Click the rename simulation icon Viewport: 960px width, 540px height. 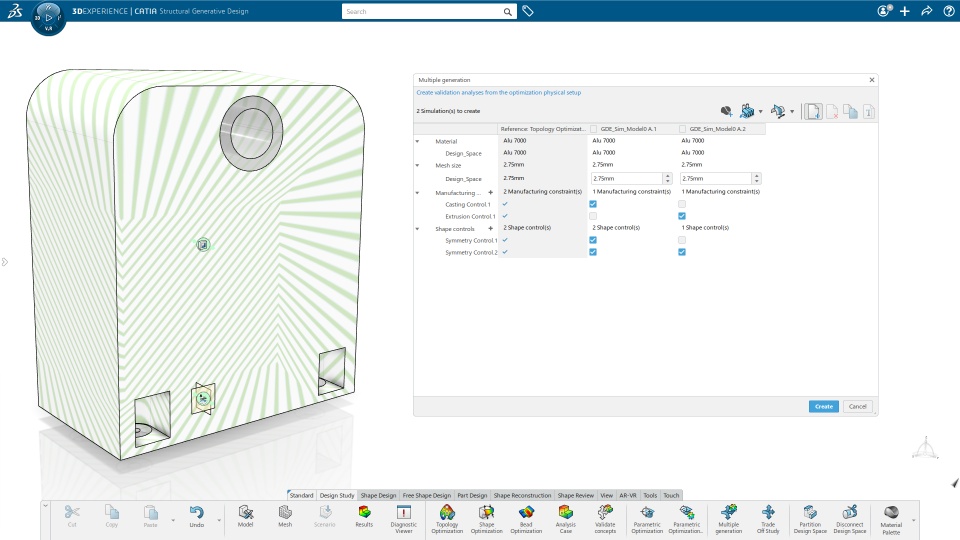(x=869, y=111)
